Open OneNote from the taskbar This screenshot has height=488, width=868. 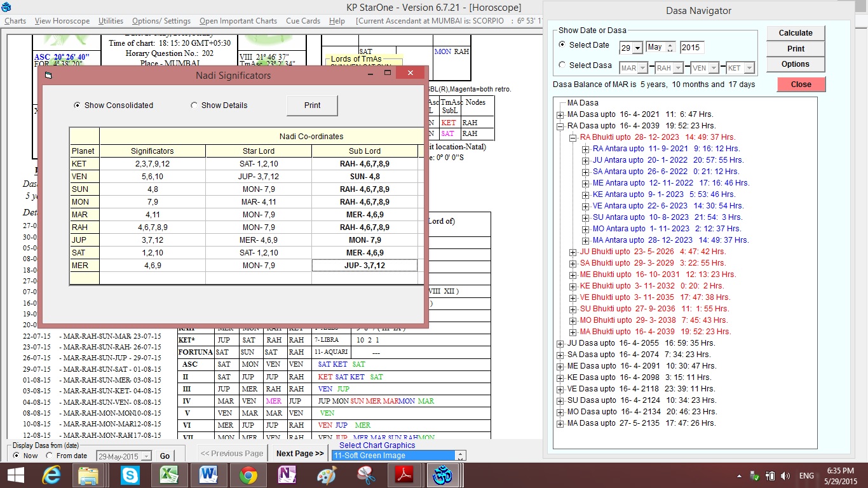pyautogui.click(x=287, y=475)
